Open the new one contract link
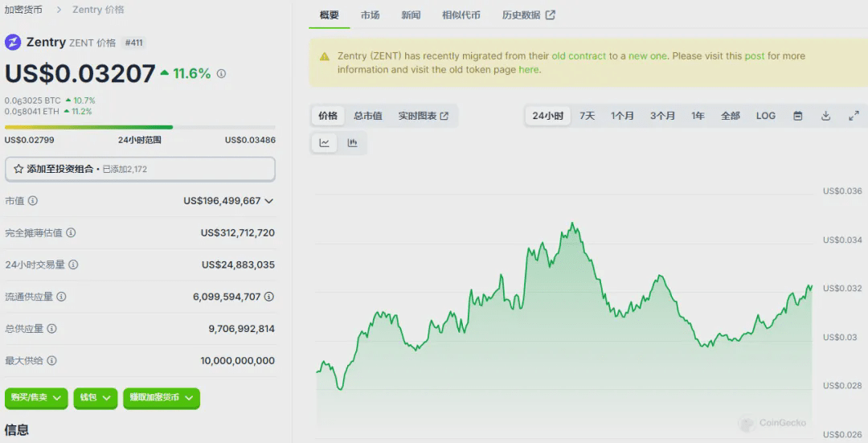868x443 pixels. (x=647, y=56)
